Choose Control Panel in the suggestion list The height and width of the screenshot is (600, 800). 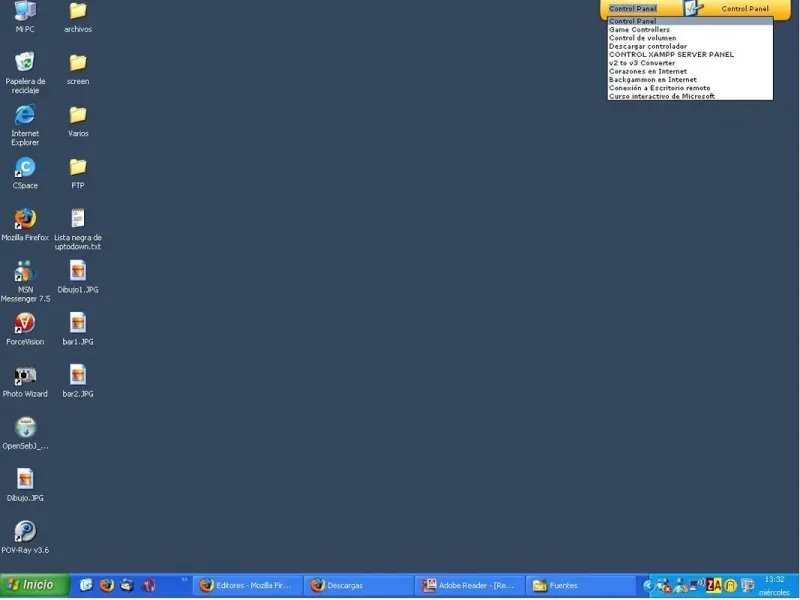[x=690, y=21]
